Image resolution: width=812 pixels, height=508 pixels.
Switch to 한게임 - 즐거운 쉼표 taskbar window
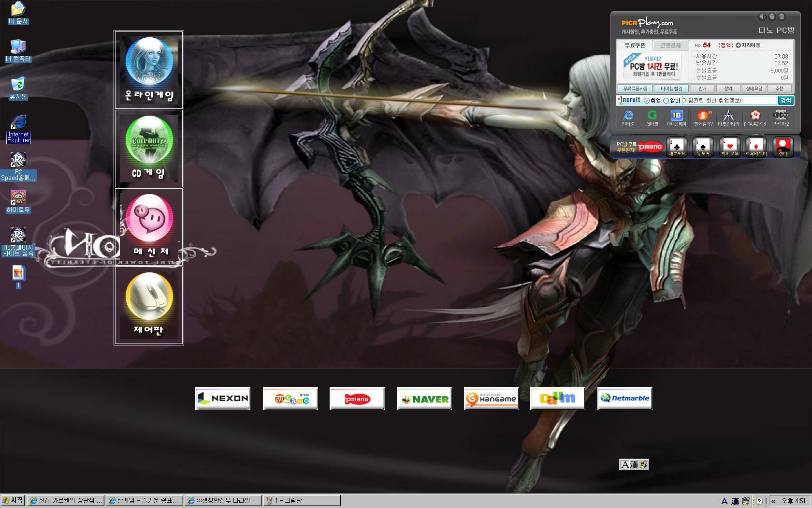click(144, 501)
